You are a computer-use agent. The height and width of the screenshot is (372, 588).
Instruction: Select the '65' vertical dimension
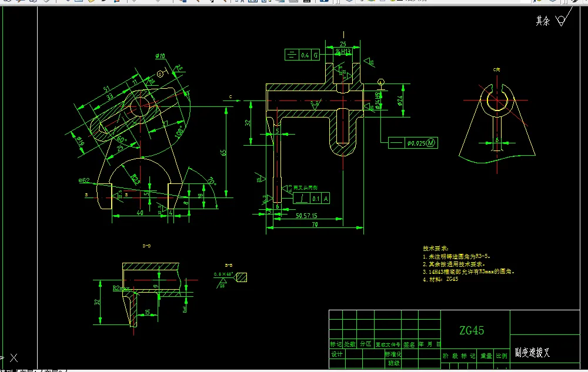(223, 153)
